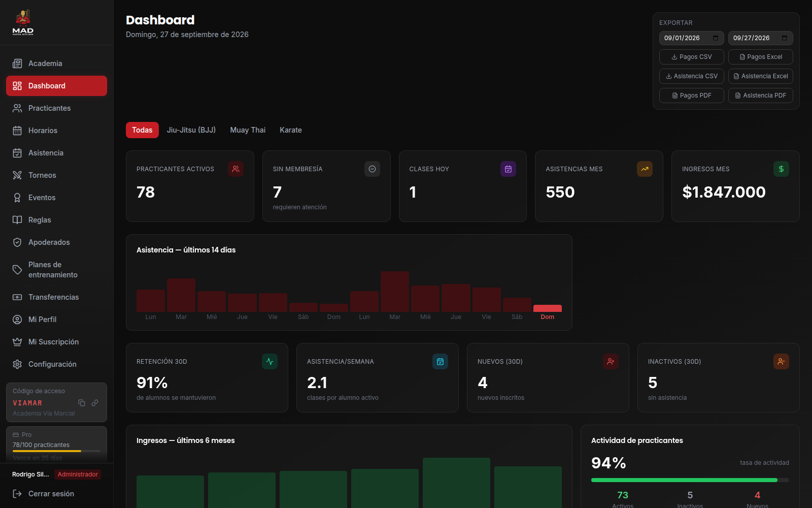Select the Karate discipline tab
Screen dimensions: 812x508
tap(291, 130)
